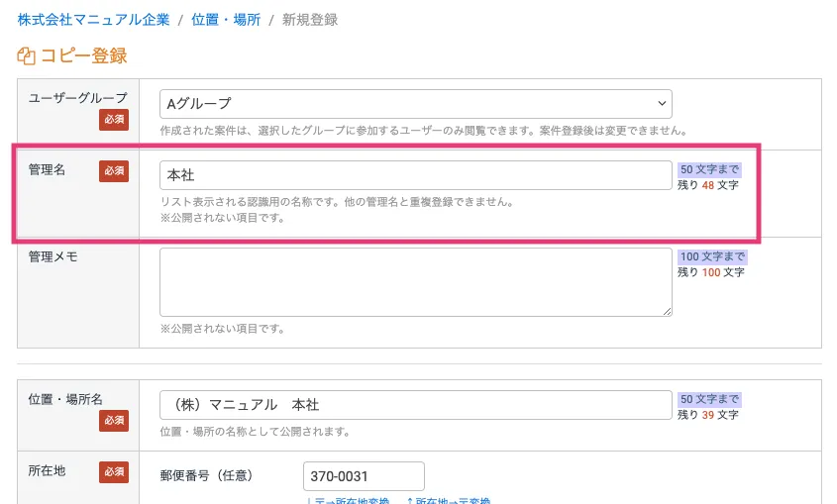The height and width of the screenshot is (504, 837).
Task: Click the 必須 badge next to 所在地
Action: (x=114, y=472)
